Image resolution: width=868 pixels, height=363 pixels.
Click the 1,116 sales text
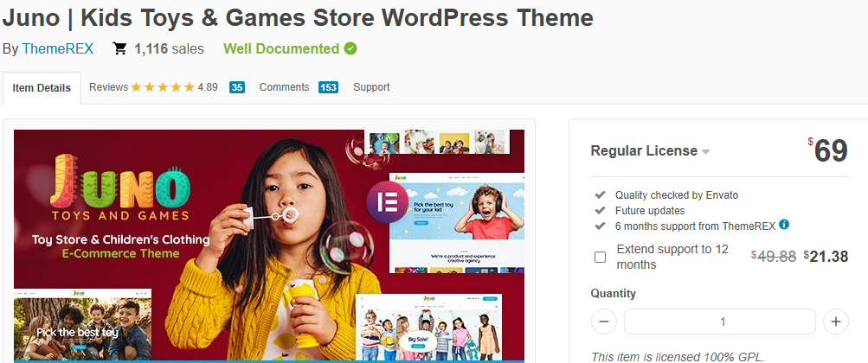(169, 48)
